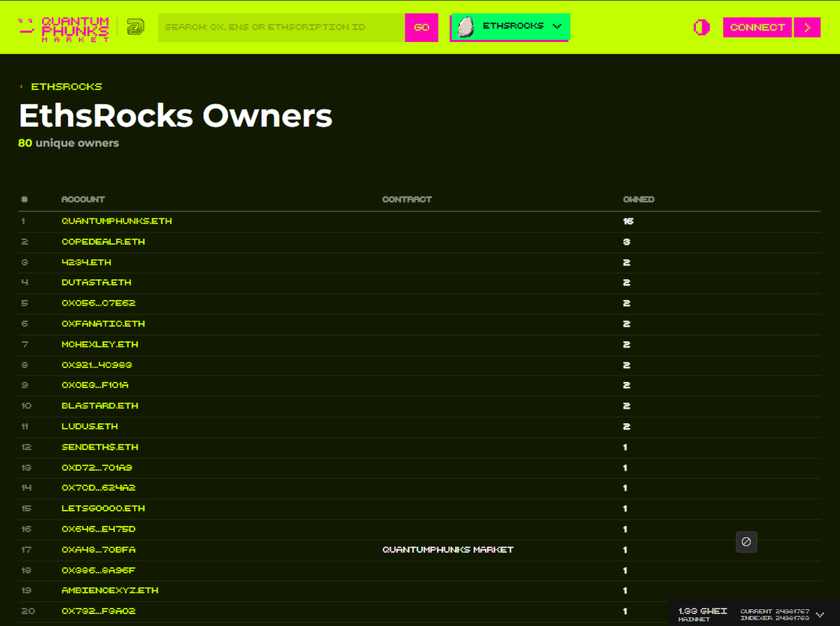840x626 pixels.
Task: Click the owned count 16 for quantumphunks.eth
Action: pos(629,221)
